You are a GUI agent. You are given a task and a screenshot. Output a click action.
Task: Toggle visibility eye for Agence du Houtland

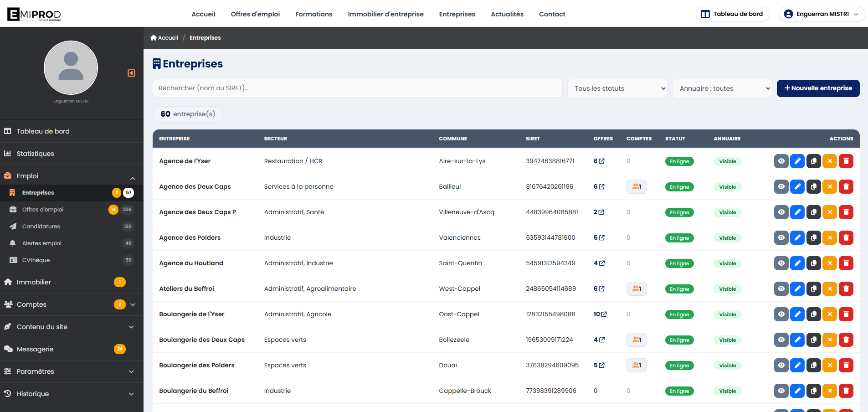[781, 263]
